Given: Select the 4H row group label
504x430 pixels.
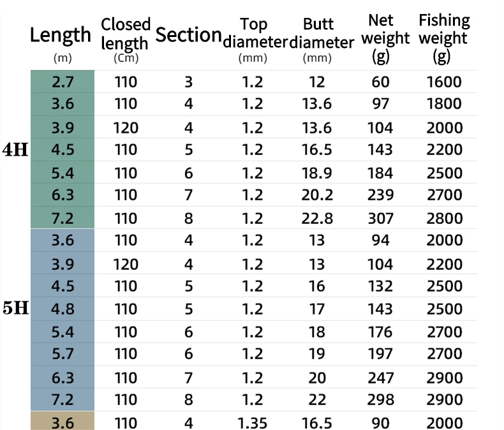Looking at the screenshot, I should click(x=16, y=151).
